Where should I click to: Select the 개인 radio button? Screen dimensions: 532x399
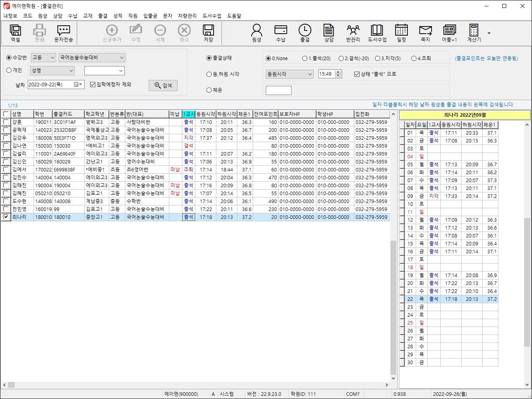point(9,70)
